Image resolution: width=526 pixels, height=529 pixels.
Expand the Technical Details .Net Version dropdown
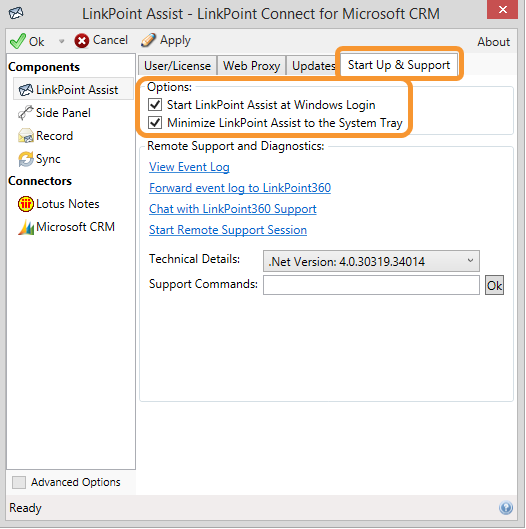(371, 261)
